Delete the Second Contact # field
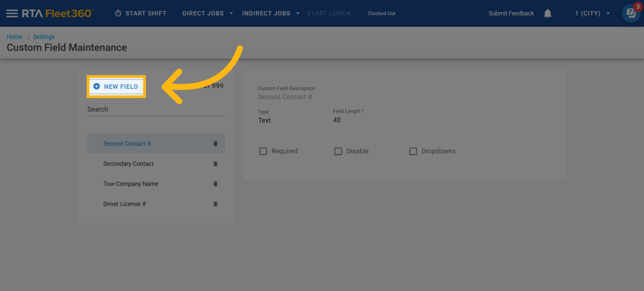This screenshot has width=644, height=291. point(215,144)
